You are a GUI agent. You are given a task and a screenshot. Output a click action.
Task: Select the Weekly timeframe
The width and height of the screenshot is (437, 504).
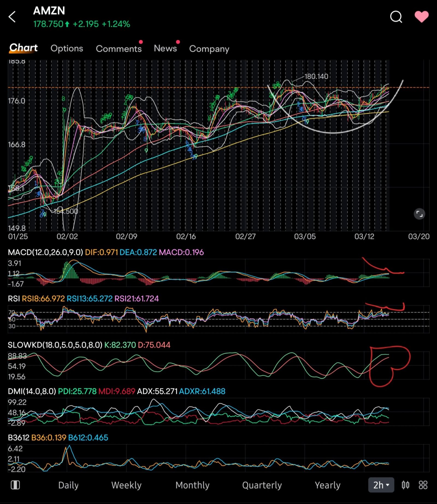[126, 485]
